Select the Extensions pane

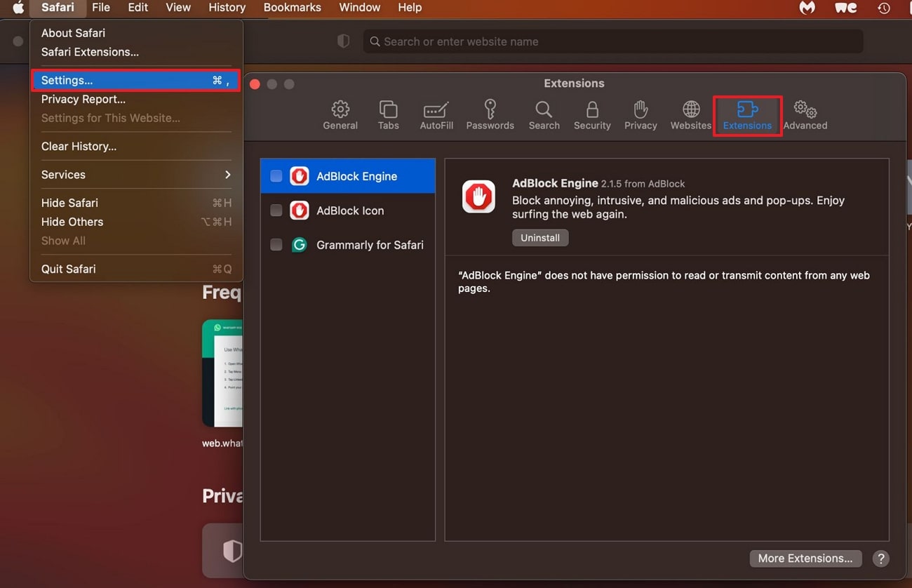[747, 115]
